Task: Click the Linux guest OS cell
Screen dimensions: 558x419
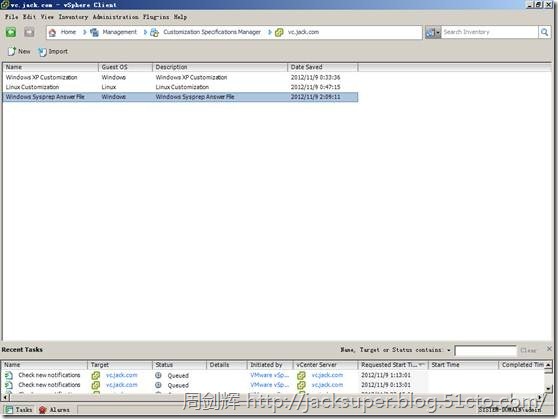Action: tap(109, 87)
